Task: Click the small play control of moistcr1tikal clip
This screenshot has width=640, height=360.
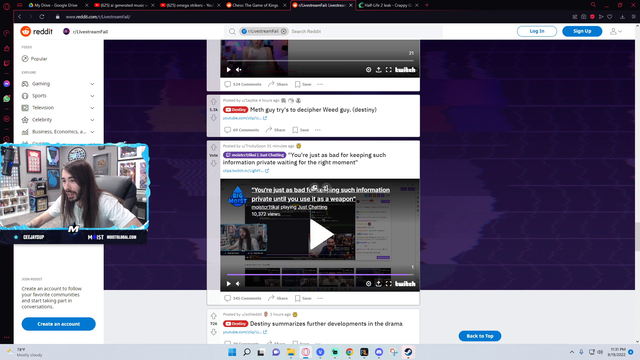Action: point(229,284)
